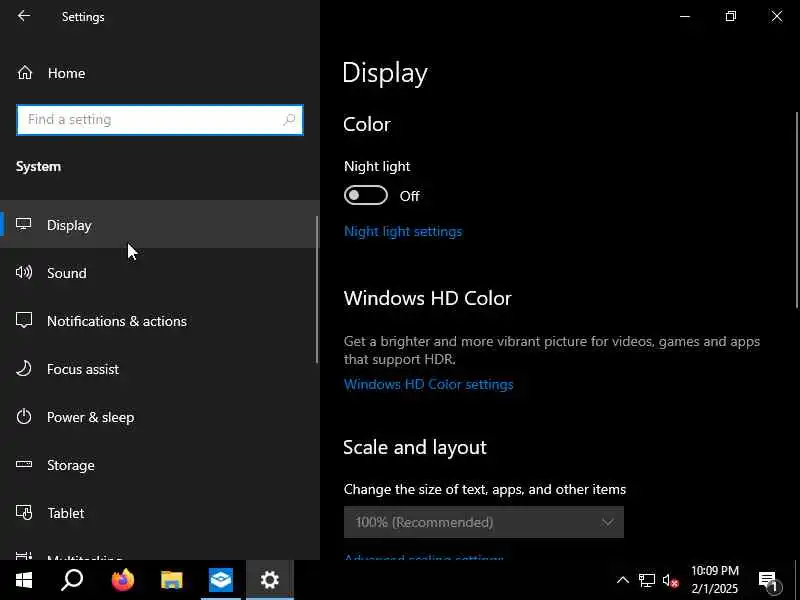Select the Sound speaker icon in sidebar

[23, 272]
